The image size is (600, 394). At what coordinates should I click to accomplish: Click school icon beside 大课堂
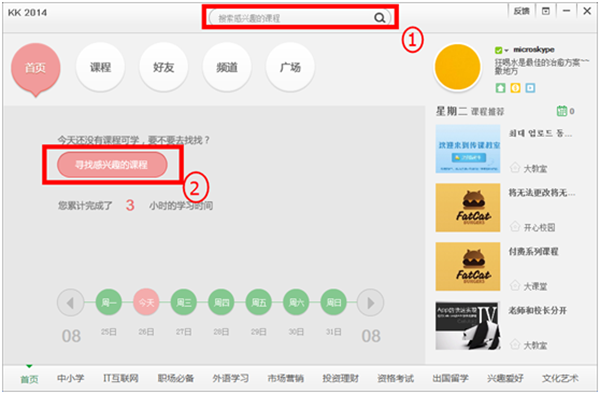pyautogui.click(x=515, y=286)
